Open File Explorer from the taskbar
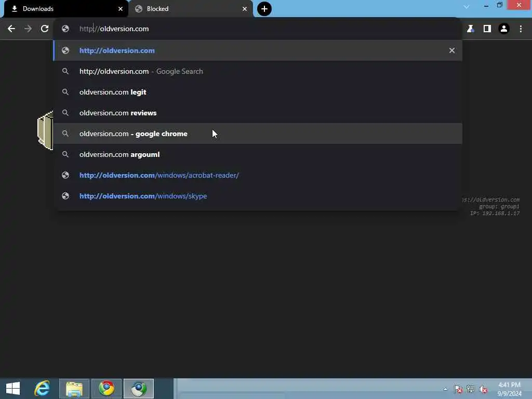This screenshot has width=532, height=399. point(74,389)
